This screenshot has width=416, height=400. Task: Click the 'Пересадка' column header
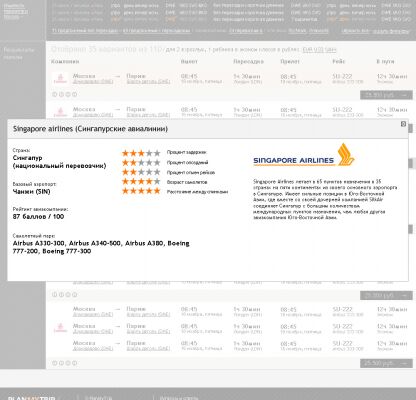pos(248,61)
